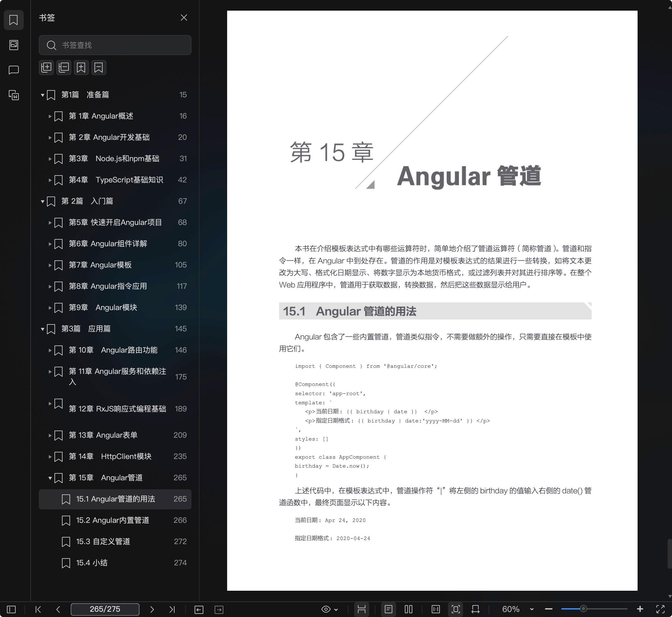Collapse the 第3篇 应用篇 section

[43, 329]
